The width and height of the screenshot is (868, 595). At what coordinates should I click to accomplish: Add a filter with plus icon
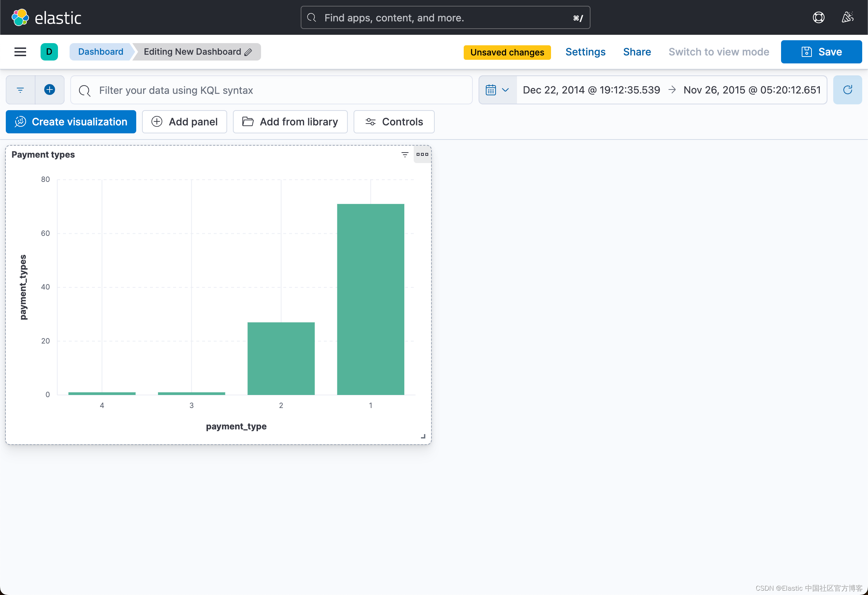(49, 90)
